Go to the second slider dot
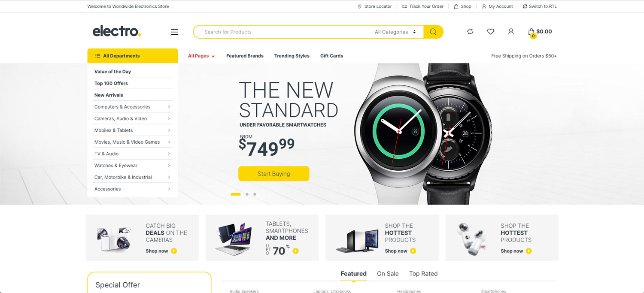This screenshot has width=644, height=293. click(247, 194)
